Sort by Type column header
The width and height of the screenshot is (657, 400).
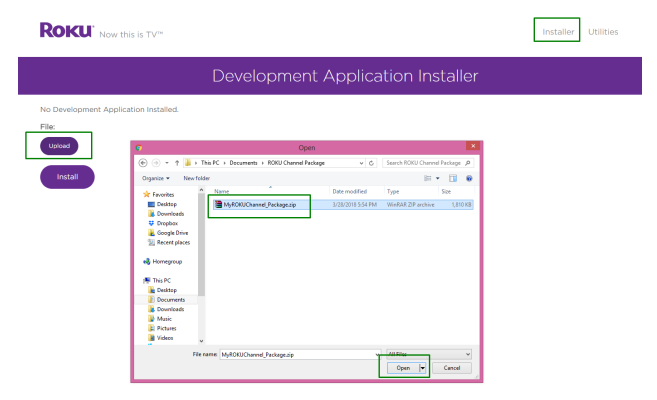[393, 191]
